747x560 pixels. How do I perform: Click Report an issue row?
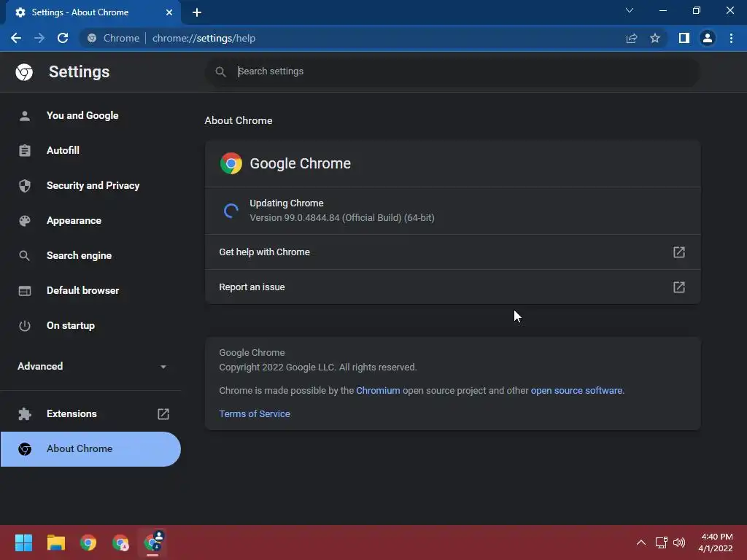tap(452, 287)
